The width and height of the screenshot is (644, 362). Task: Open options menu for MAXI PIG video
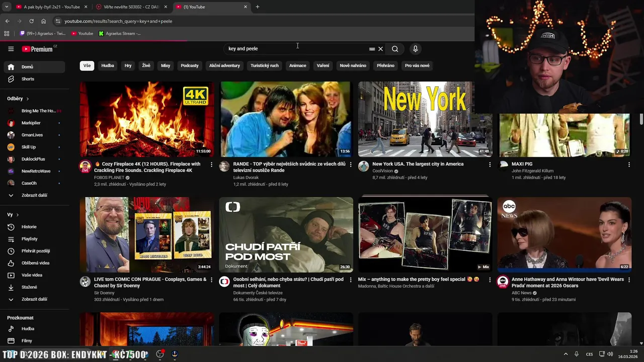629,164
